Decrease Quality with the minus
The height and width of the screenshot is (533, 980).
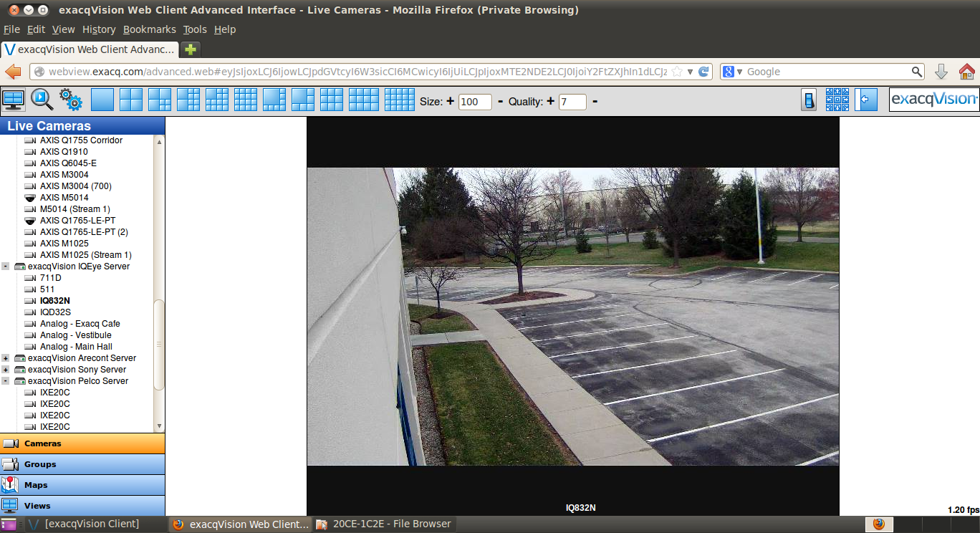click(595, 101)
